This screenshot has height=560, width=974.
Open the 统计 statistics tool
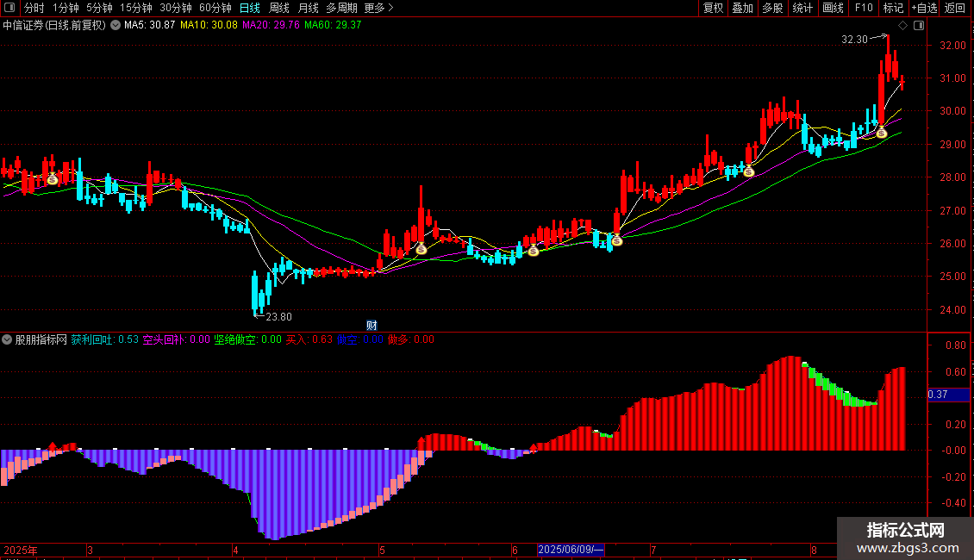click(x=802, y=8)
